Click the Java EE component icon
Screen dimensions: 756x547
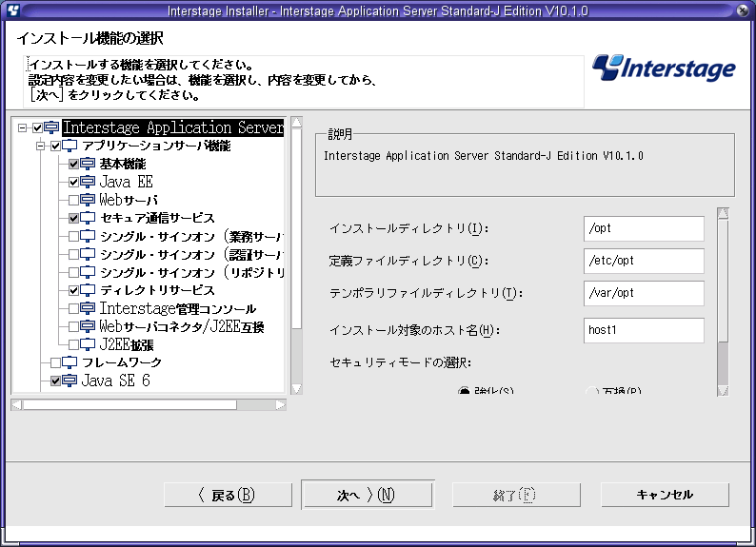pos(88,182)
